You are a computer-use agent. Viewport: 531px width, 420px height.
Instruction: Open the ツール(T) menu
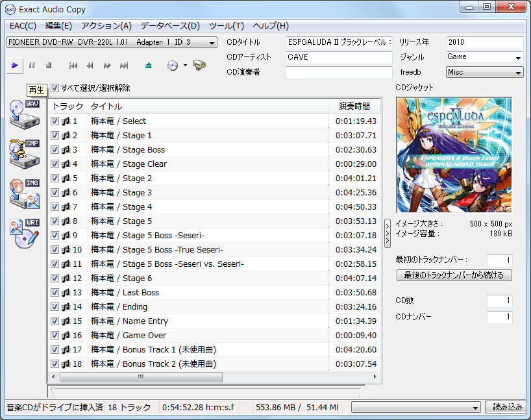click(226, 26)
